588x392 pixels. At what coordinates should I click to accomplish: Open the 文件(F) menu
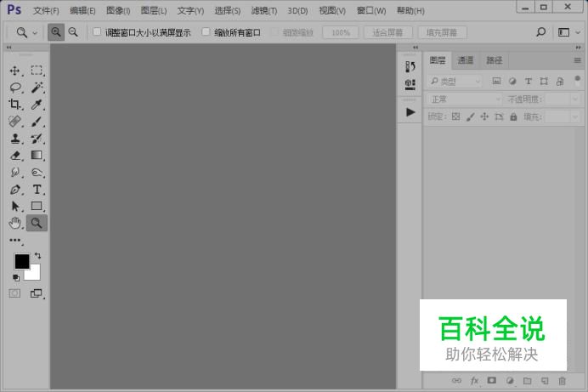pyautogui.click(x=46, y=10)
